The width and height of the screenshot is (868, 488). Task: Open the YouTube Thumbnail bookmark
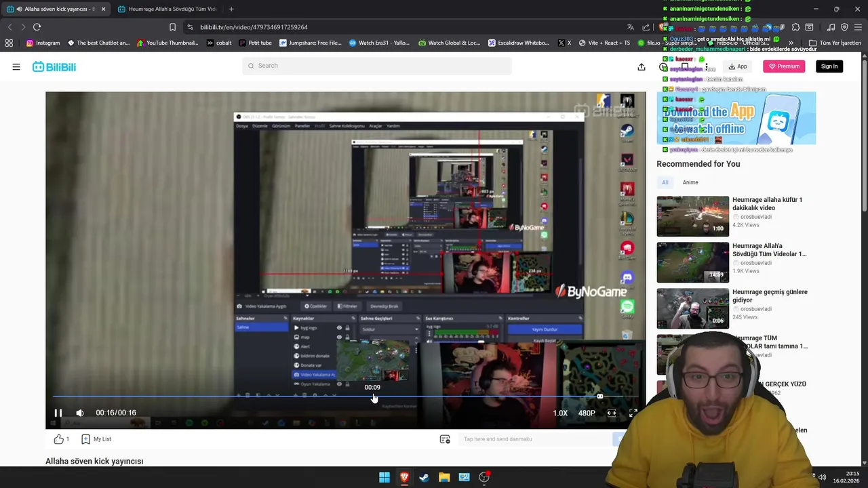[167, 43]
